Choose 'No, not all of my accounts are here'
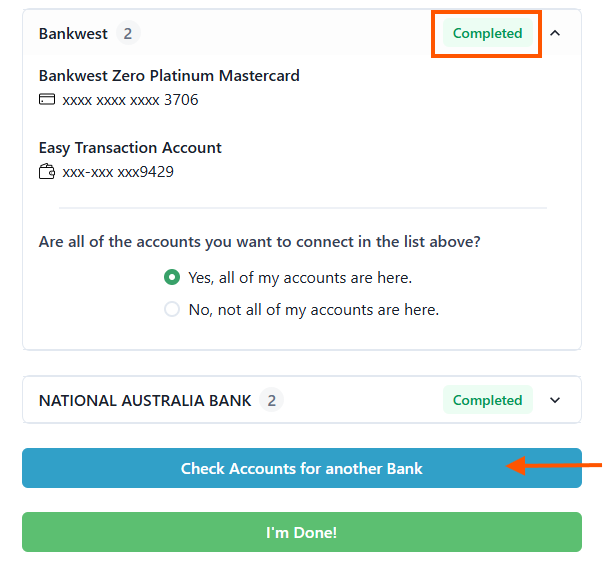Viewport: 609px width, 579px height. point(172,310)
